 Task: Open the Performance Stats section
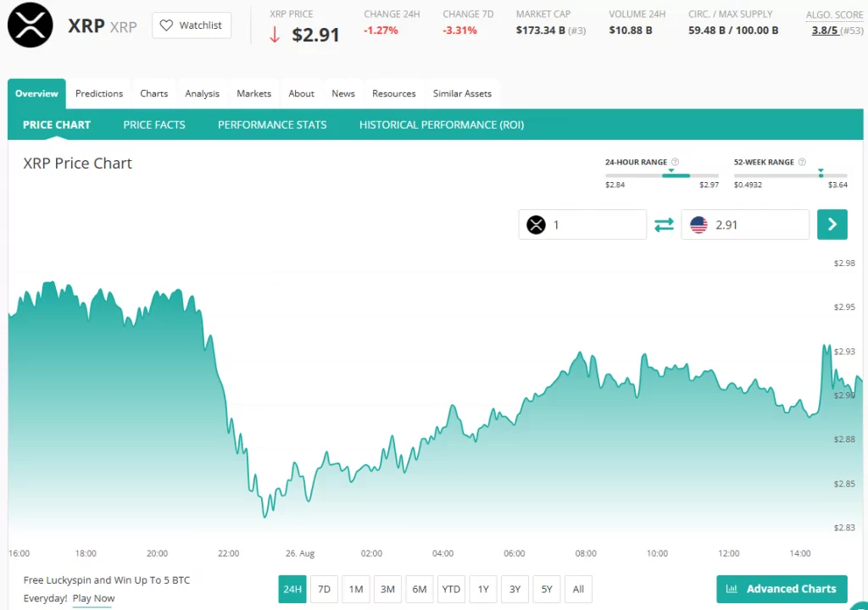272,125
